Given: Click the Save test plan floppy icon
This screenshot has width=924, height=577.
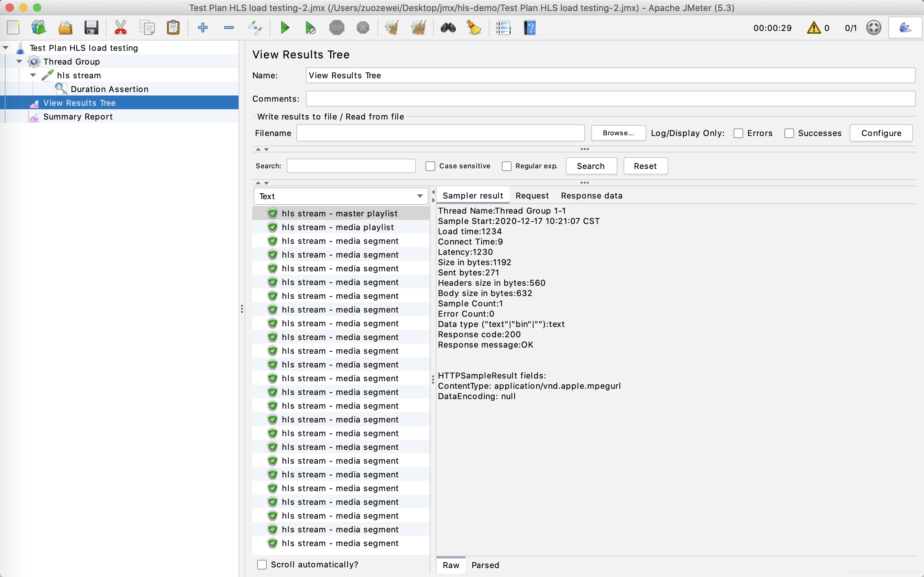Looking at the screenshot, I should point(91,28).
